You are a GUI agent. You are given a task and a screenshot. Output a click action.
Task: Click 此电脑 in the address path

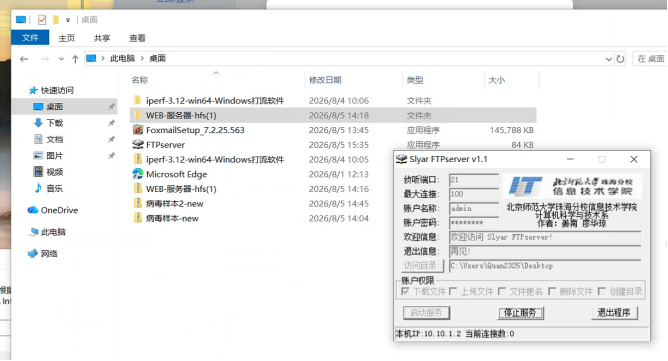click(x=122, y=58)
